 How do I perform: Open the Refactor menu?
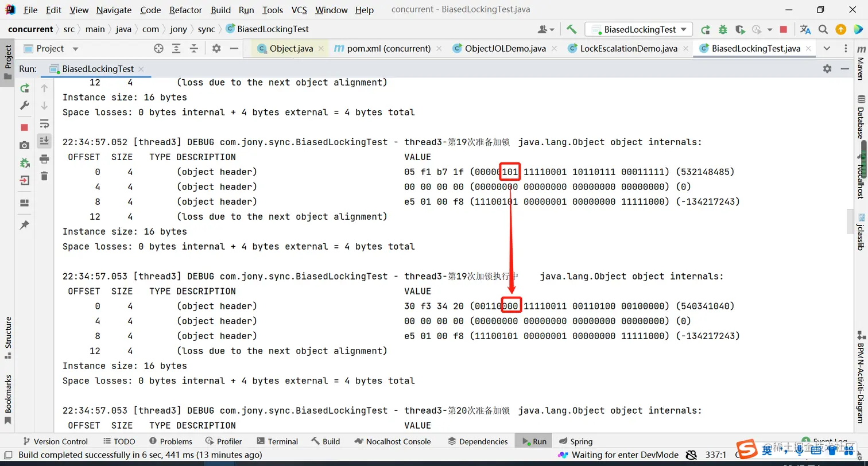click(186, 10)
